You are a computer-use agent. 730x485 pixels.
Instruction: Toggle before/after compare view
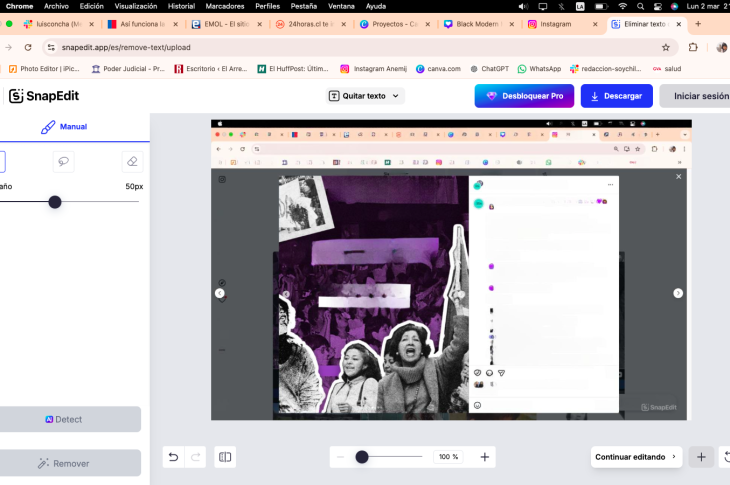click(x=225, y=457)
